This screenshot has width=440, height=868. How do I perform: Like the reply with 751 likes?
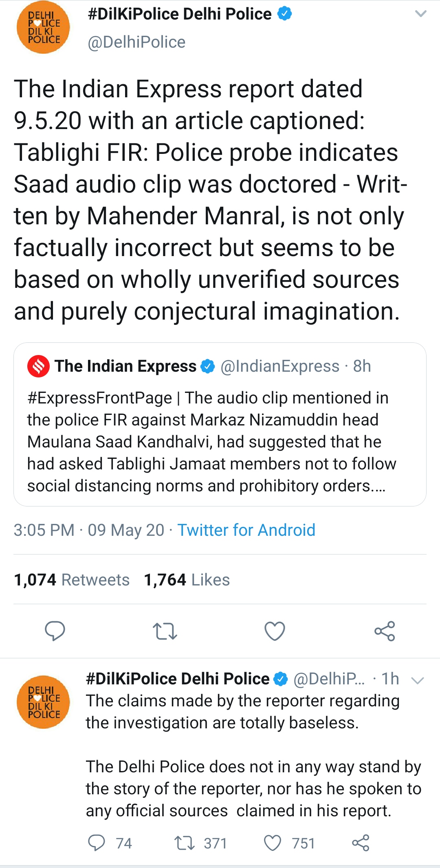point(273,843)
